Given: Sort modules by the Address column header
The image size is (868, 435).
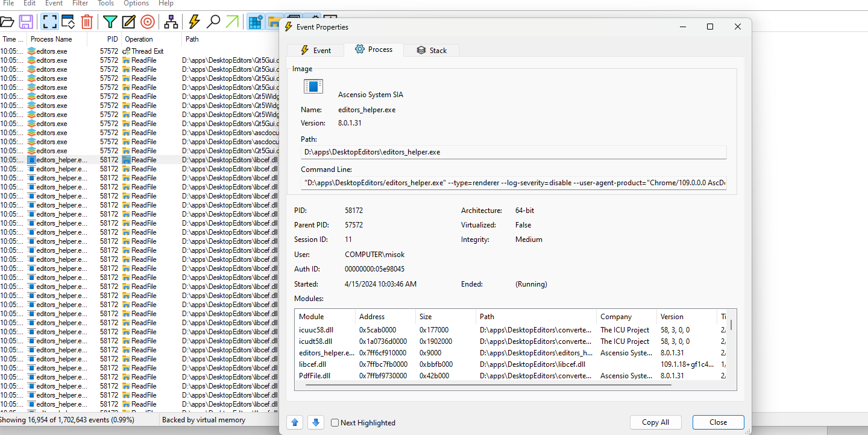Looking at the screenshot, I should click(385, 317).
